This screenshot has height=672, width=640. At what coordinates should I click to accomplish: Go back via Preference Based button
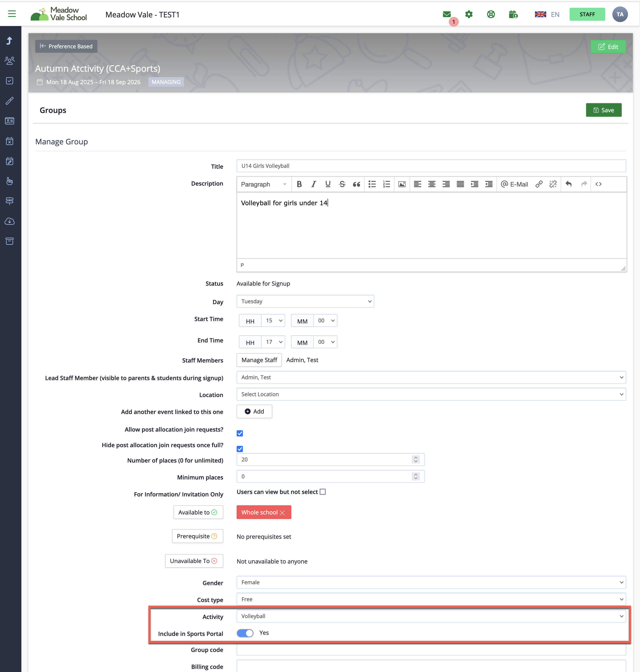(x=66, y=46)
